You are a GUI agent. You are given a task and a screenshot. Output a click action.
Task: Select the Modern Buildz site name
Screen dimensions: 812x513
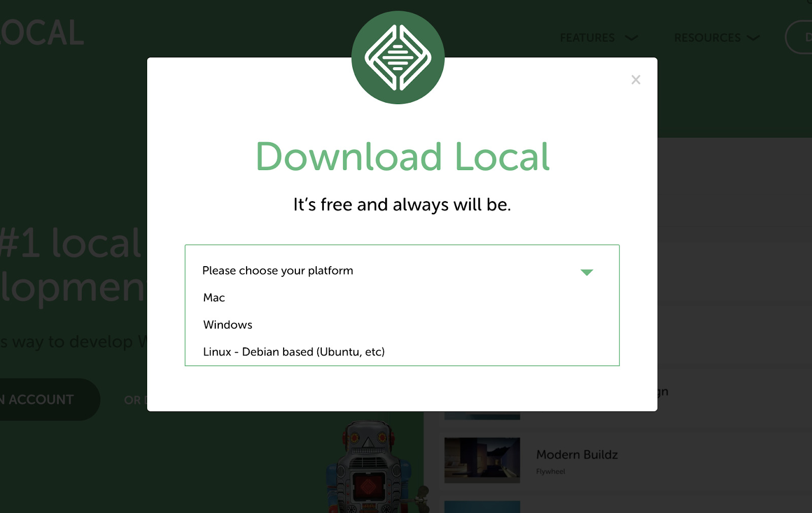pyautogui.click(x=577, y=455)
